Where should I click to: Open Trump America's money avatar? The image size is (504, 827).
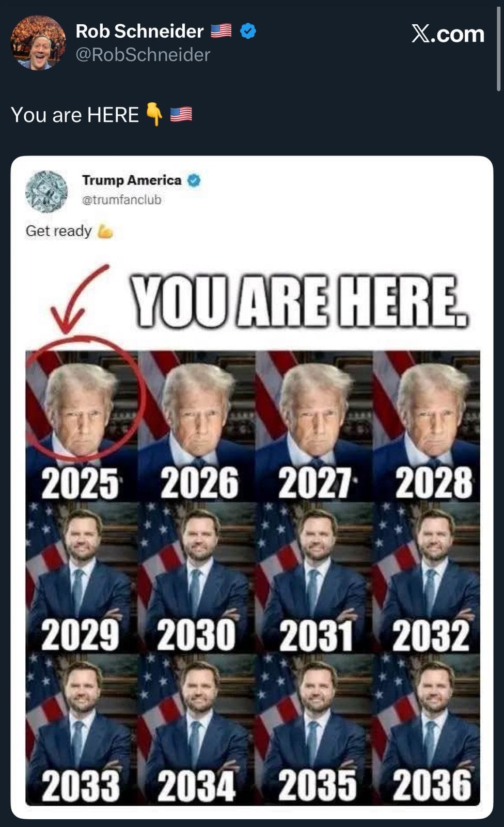pyautogui.click(x=46, y=191)
